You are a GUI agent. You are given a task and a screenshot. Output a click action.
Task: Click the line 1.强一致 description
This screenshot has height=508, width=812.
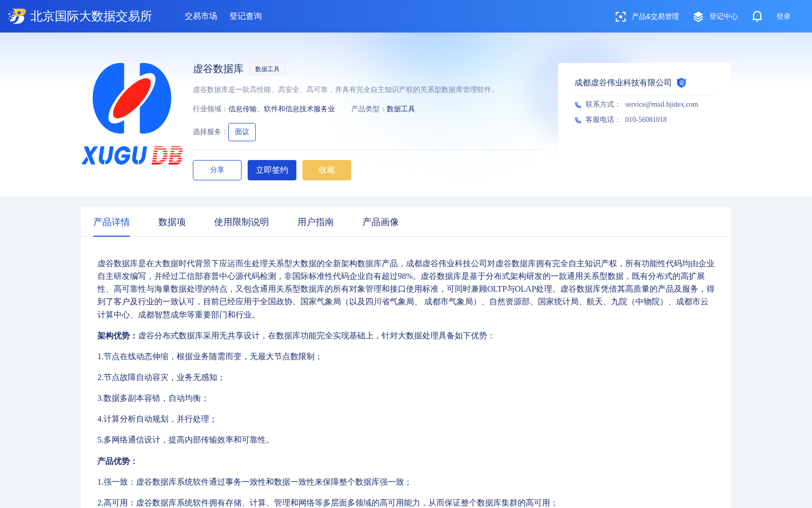pyautogui.click(x=255, y=482)
